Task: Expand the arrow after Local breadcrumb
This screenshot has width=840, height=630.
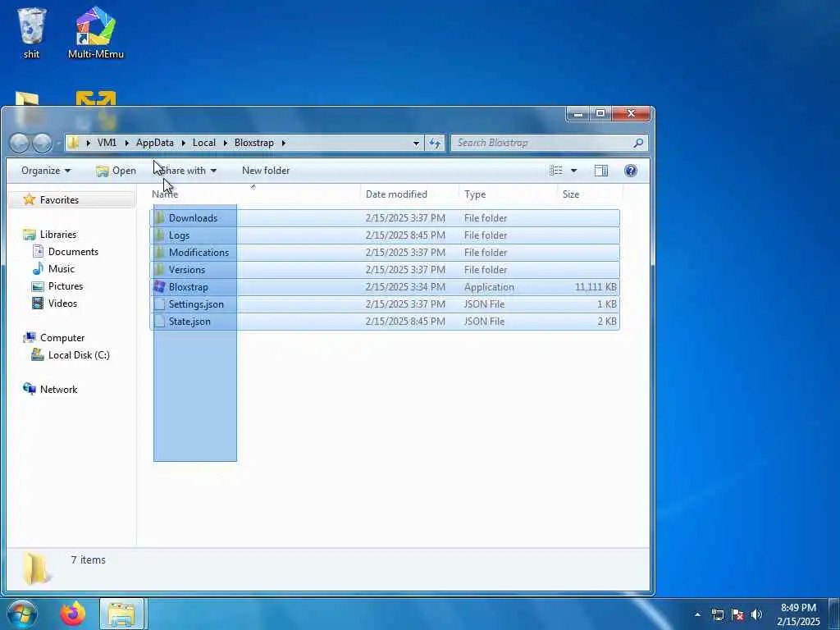Action: coord(225,143)
